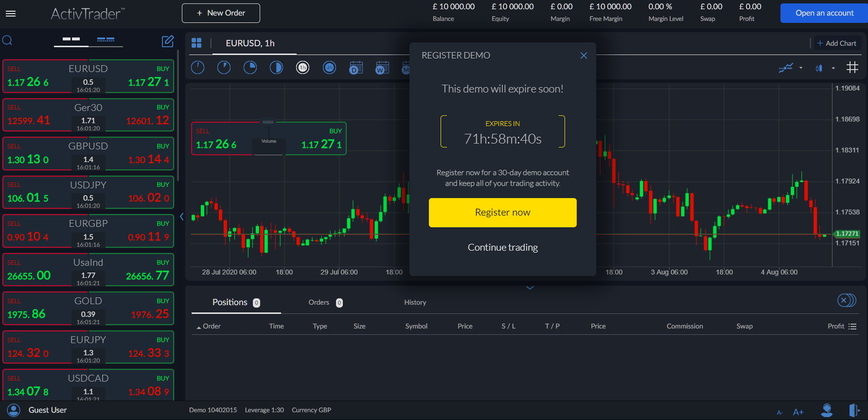The width and height of the screenshot is (868, 420).
Task: Click the chart overlay SELL 1.17266 button
Action: [x=221, y=139]
